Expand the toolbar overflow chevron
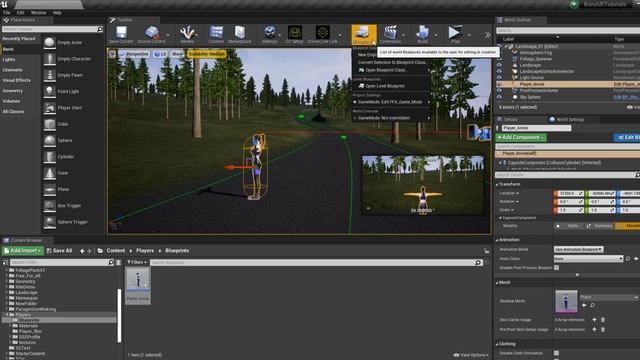The height and width of the screenshot is (360, 640). (487, 35)
